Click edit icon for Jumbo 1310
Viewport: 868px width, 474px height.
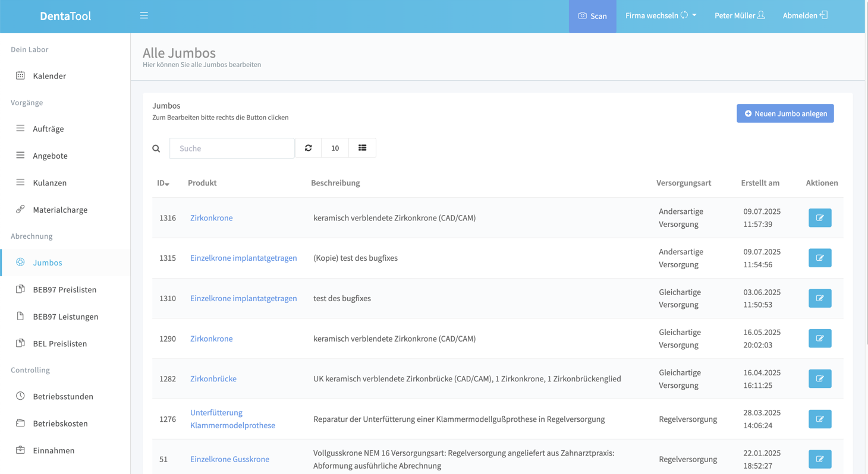click(x=819, y=298)
